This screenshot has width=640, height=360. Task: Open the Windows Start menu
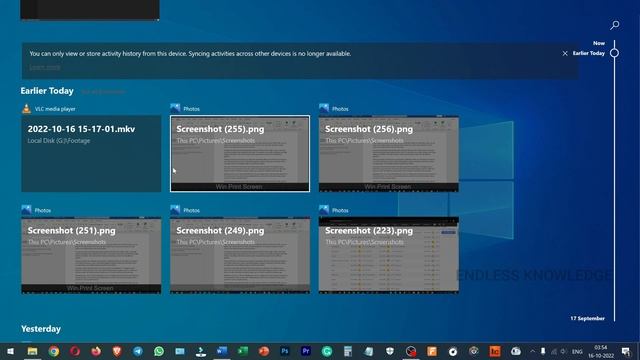point(10,351)
